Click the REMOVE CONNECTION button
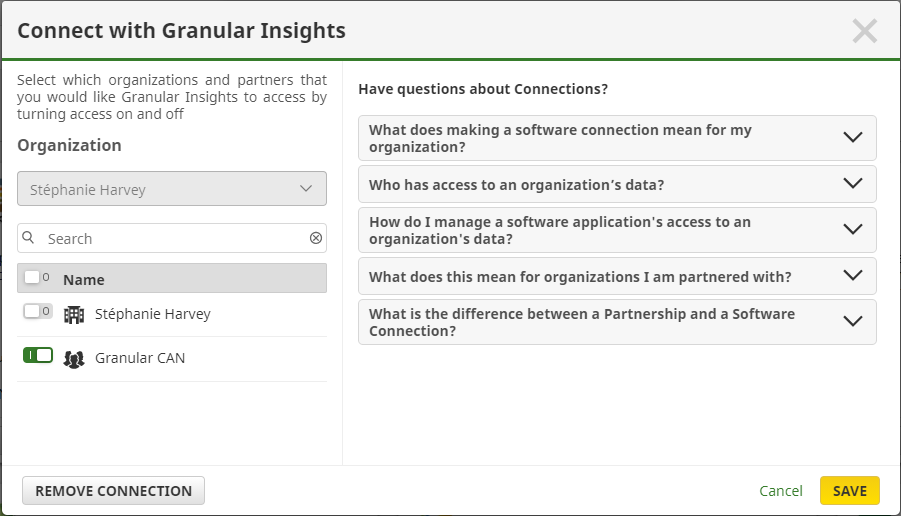 (x=113, y=491)
